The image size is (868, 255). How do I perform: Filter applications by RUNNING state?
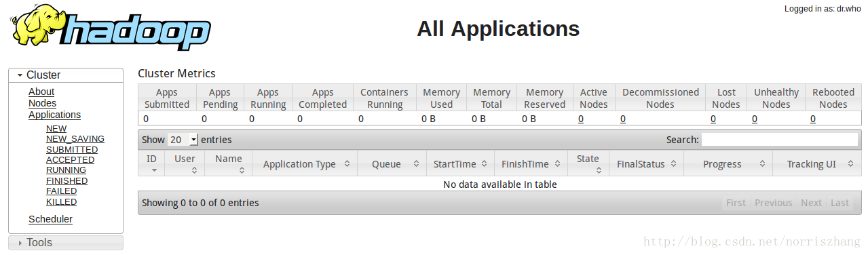pos(66,170)
